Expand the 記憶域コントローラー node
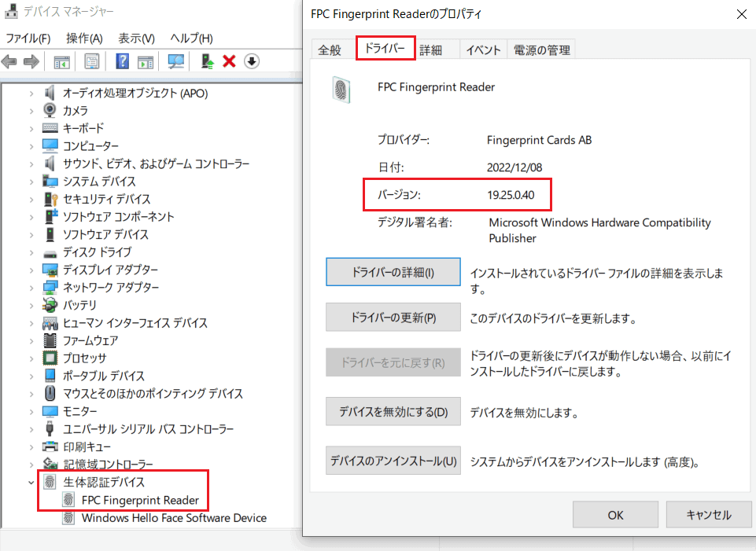756x551 pixels. 31,465
